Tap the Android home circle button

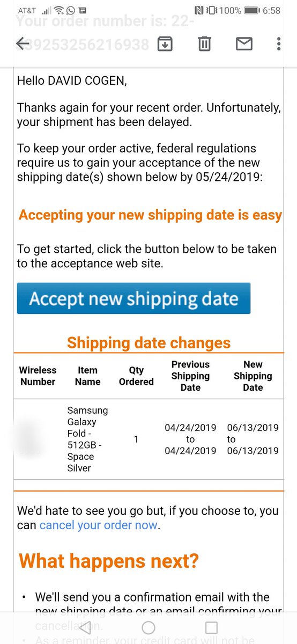coord(148,627)
